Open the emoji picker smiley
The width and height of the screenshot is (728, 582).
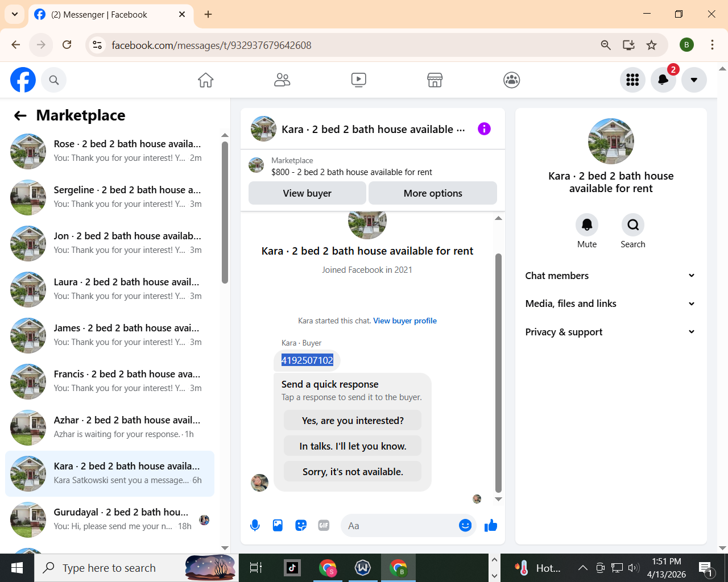point(465,526)
